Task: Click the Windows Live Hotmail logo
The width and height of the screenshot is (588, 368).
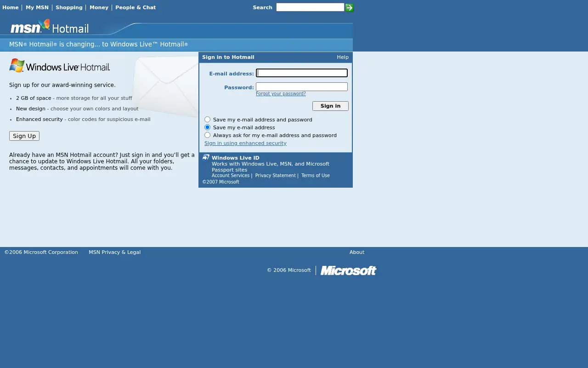Action: point(60,65)
